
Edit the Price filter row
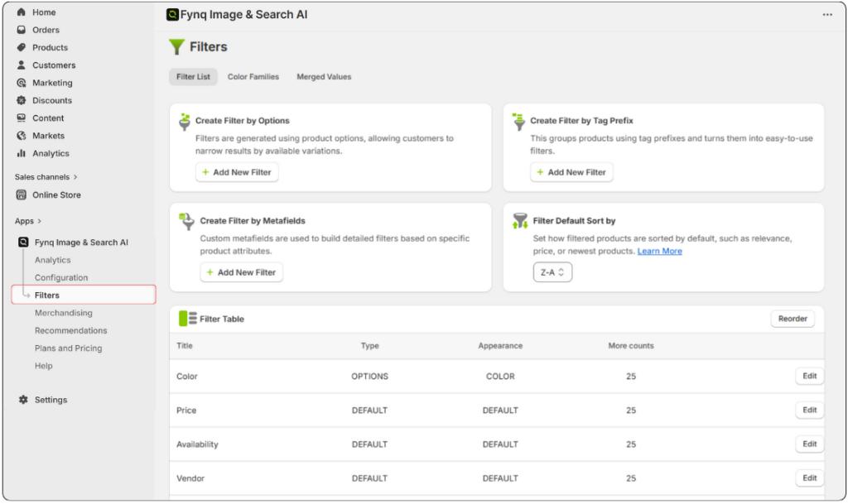coord(809,410)
